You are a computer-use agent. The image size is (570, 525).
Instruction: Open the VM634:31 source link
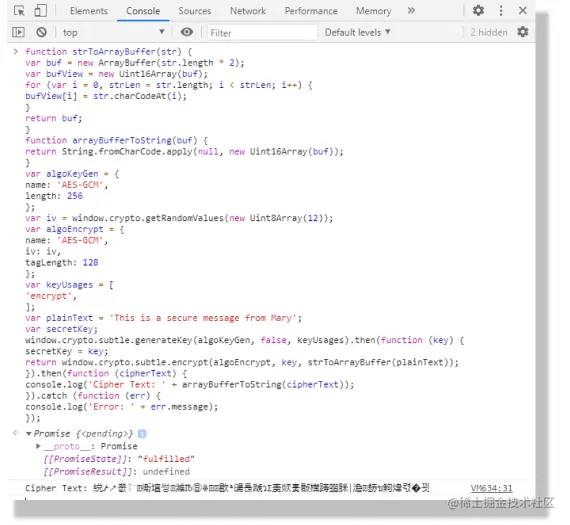[x=491, y=488]
